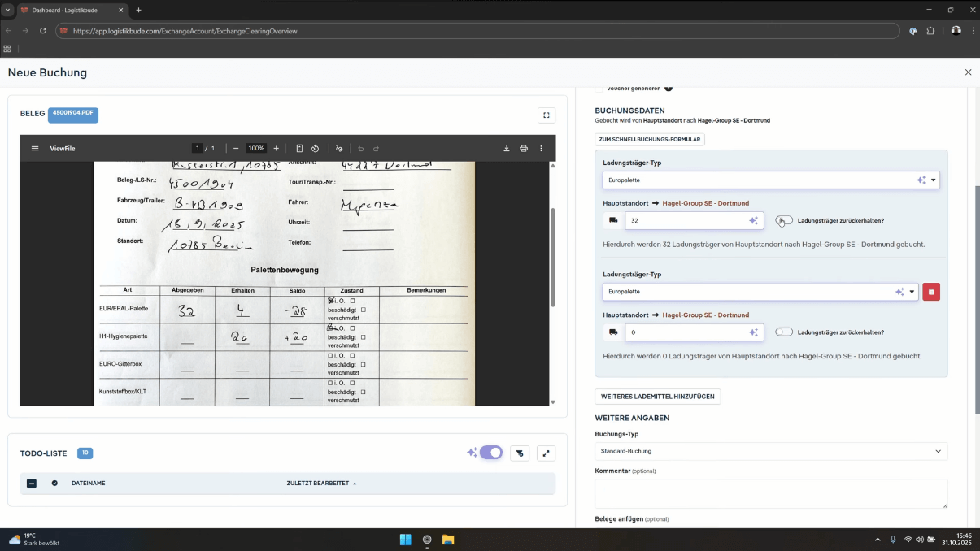Click the PDF page number field
980x551 pixels.
(x=197, y=149)
